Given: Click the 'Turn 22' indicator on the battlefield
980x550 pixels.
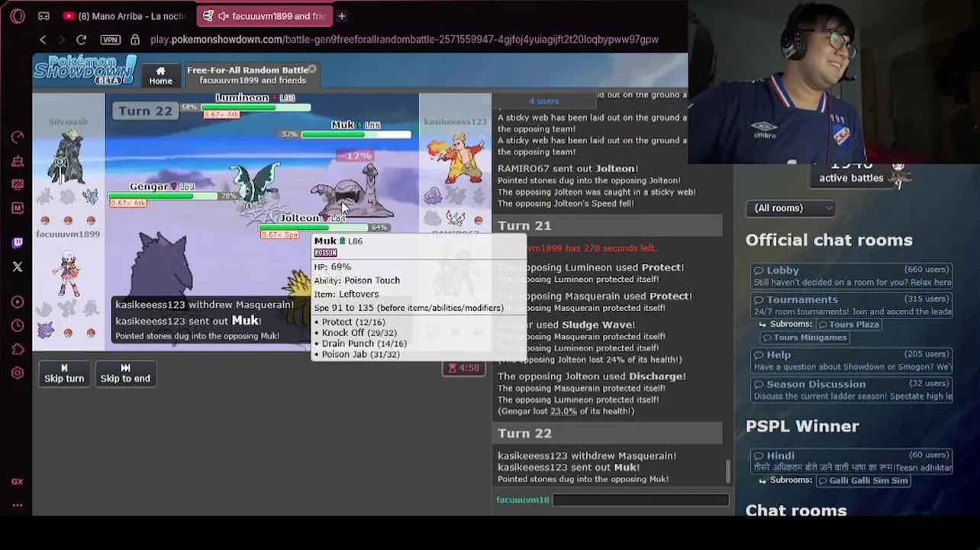Looking at the screenshot, I should tap(145, 111).
